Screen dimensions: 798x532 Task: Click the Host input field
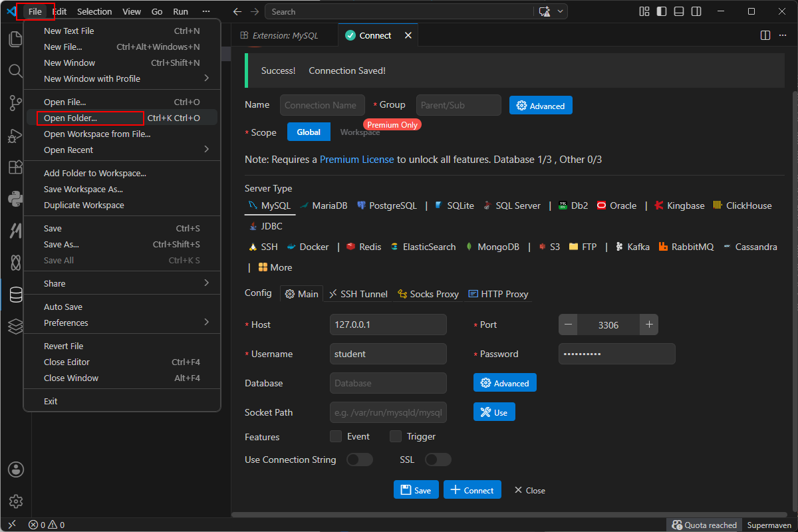[x=388, y=325]
